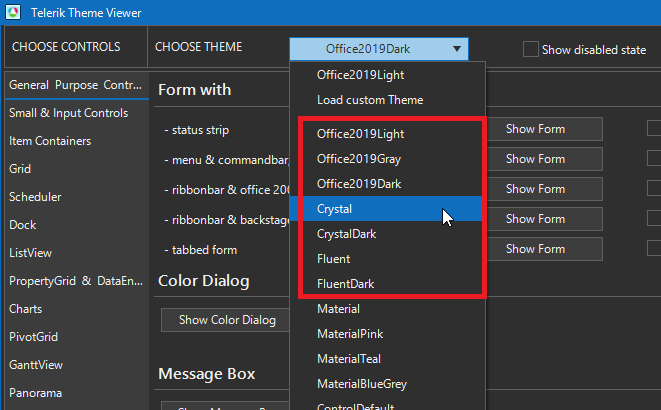661x410 pixels.
Task: Switch to the Scheduler controls category
Action: point(35,197)
